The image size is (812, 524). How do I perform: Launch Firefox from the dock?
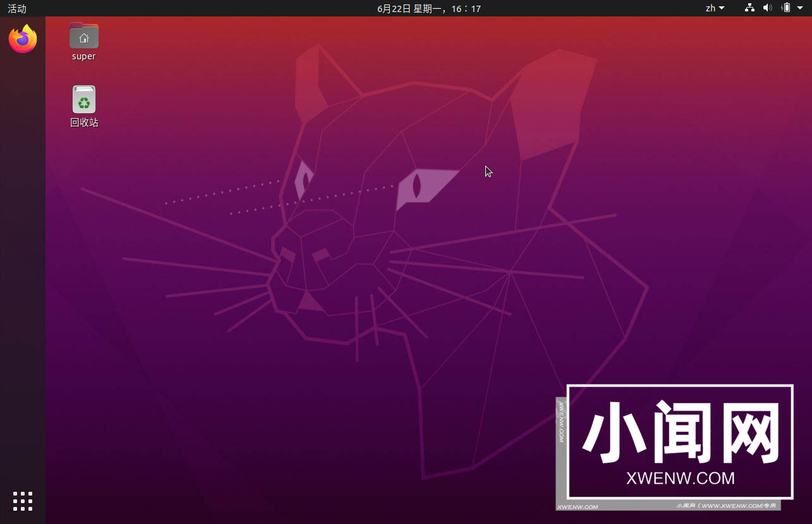tap(23, 39)
